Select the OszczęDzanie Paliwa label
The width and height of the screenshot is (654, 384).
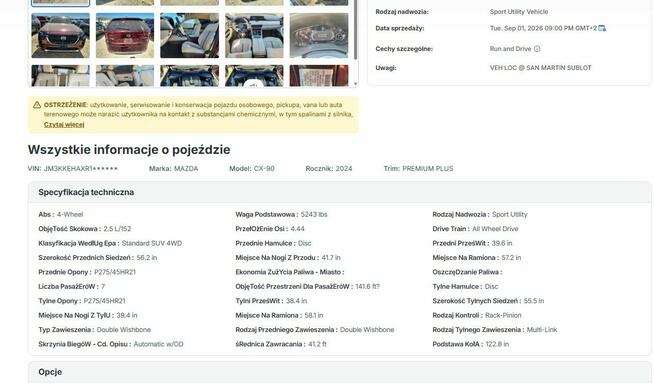point(467,272)
